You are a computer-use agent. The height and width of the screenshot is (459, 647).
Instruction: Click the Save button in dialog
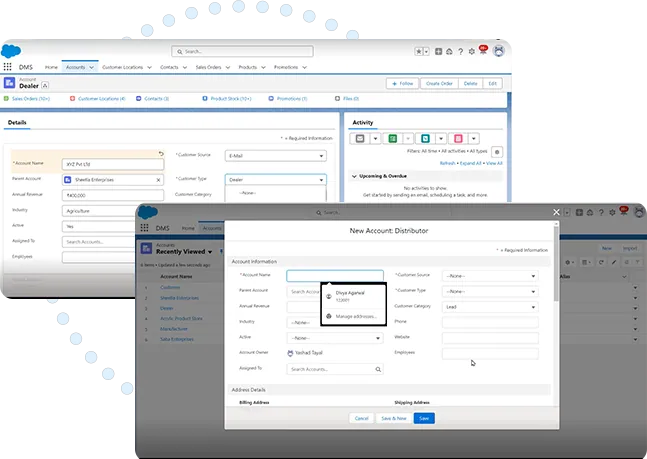[x=424, y=418]
